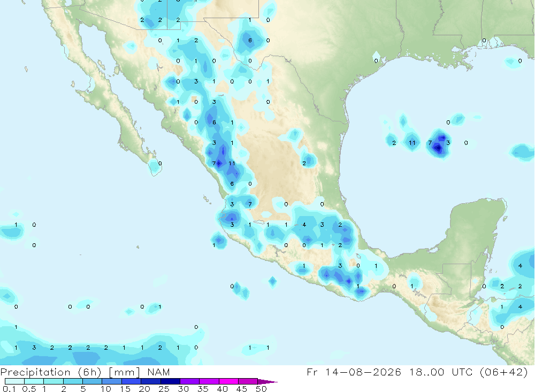This screenshot has height=392, width=535.
Task: Click the '20' legend scale label
Action: tap(144, 389)
